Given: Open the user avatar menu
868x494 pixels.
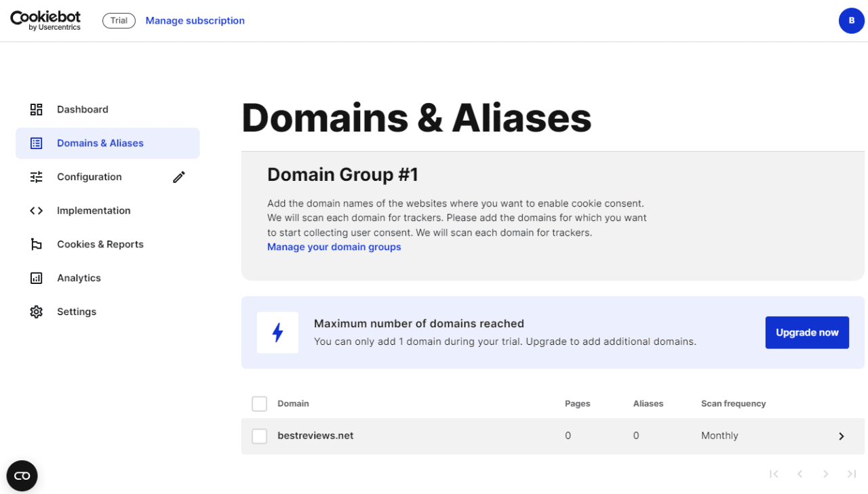Looking at the screenshot, I should click(852, 20).
